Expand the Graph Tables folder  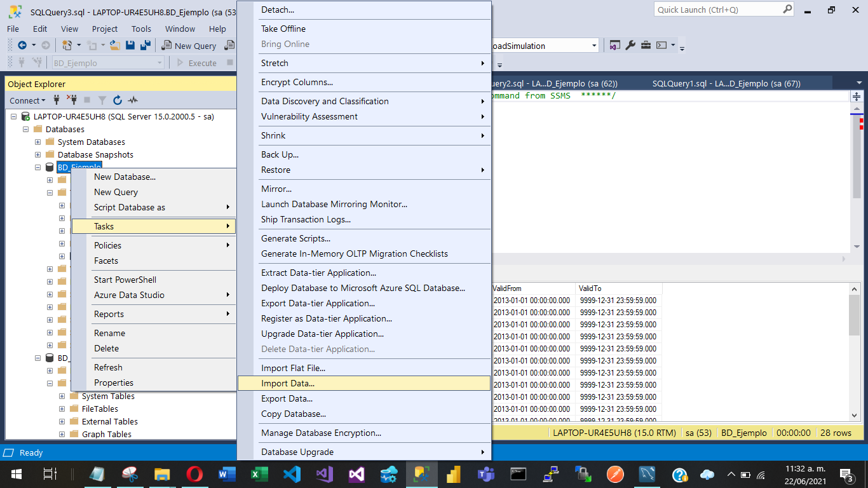coord(62,434)
